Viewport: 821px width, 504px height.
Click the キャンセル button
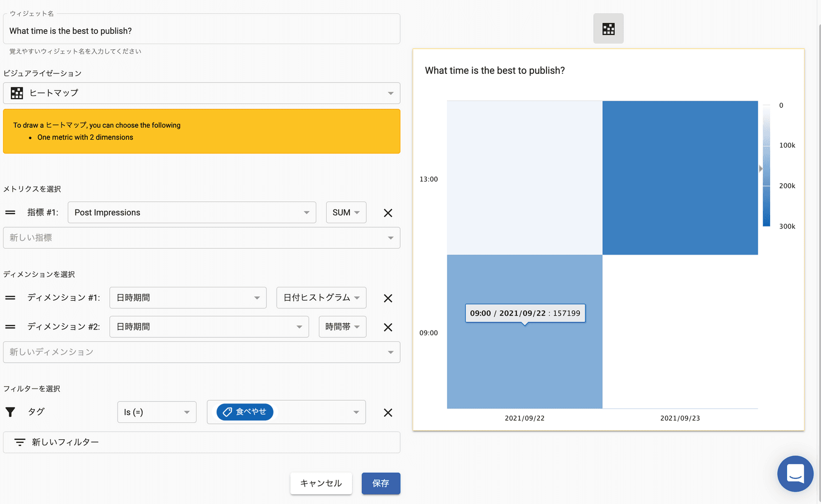coord(321,483)
